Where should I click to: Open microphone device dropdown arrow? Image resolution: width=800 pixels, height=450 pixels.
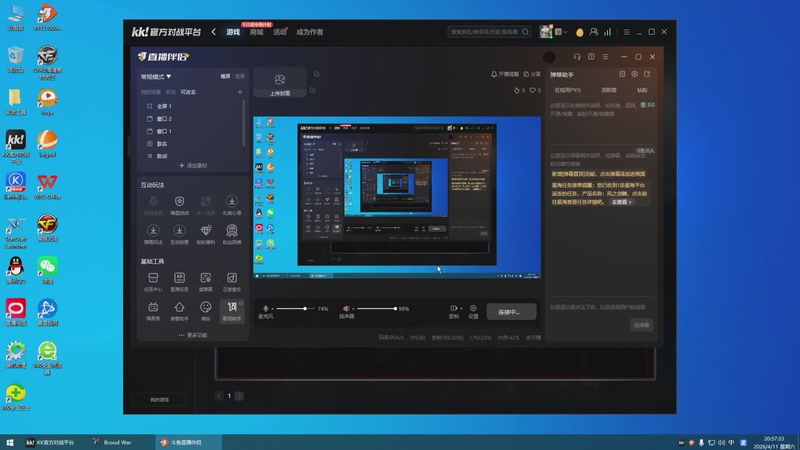tap(272, 309)
